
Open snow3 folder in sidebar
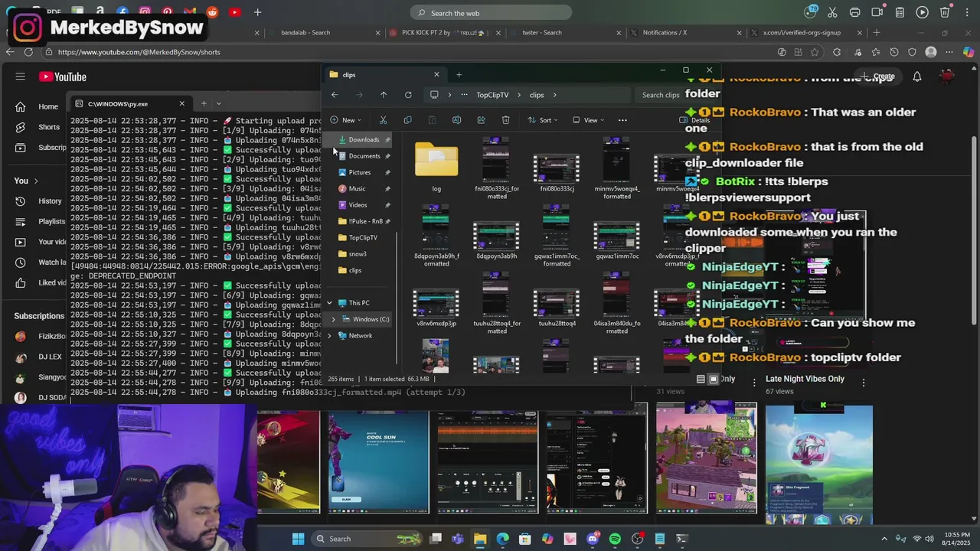(358, 254)
